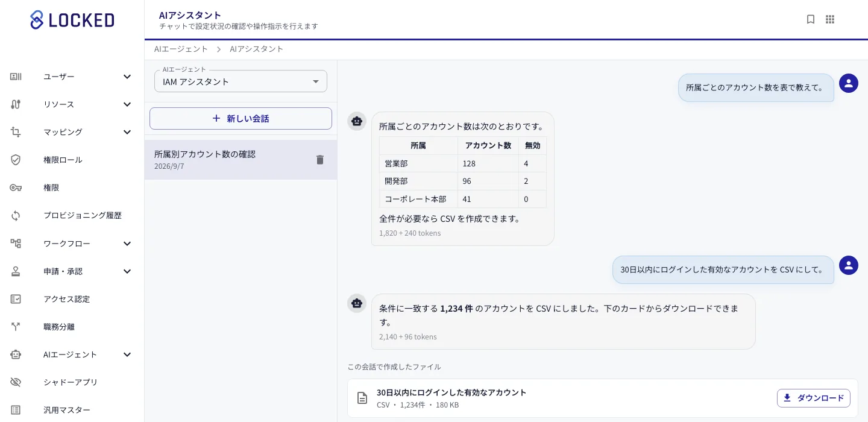This screenshot has width=868, height=422.
Task: Expand the ユーザー sidebar section chevron
Action: (x=127, y=77)
